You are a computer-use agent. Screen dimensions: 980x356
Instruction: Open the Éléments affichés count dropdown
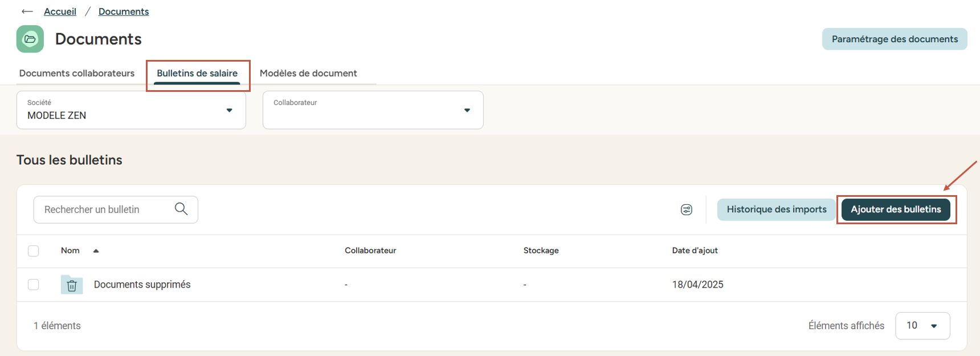[922, 326]
